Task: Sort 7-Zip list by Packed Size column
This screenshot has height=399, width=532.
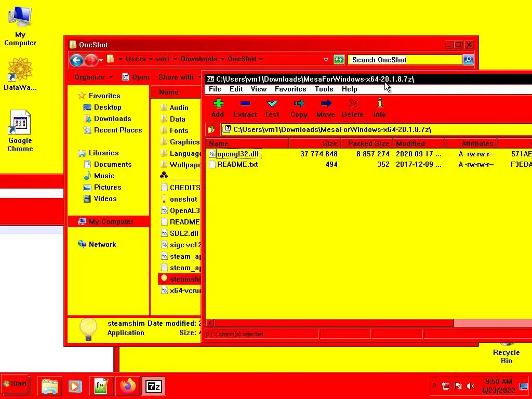Action: [x=366, y=143]
